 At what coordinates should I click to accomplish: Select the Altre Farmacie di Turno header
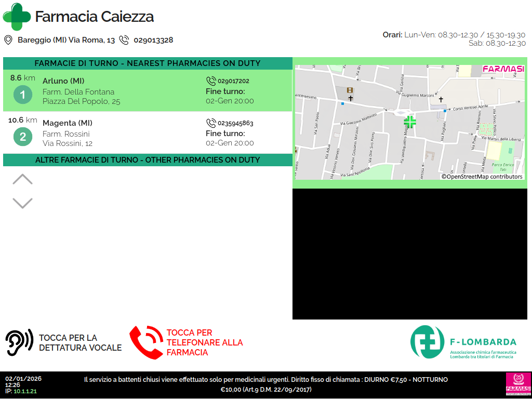pos(148,160)
